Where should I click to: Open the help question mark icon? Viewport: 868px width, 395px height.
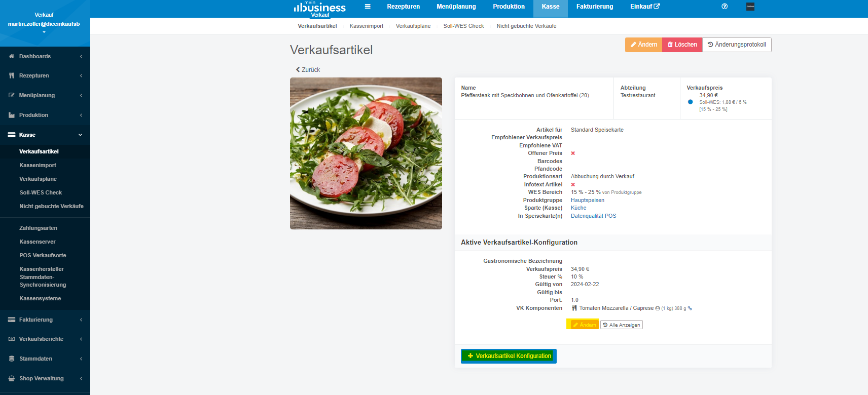pos(725,7)
